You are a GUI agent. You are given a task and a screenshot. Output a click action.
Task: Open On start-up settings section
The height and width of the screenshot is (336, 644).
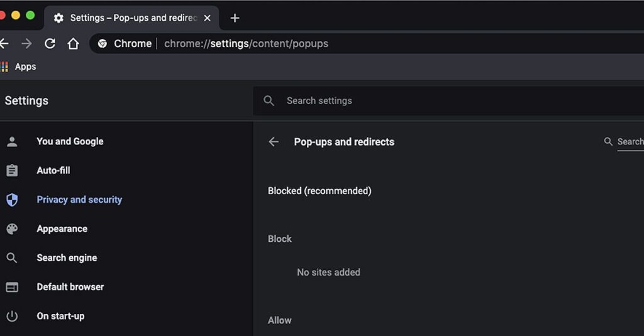click(x=60, y=316)
